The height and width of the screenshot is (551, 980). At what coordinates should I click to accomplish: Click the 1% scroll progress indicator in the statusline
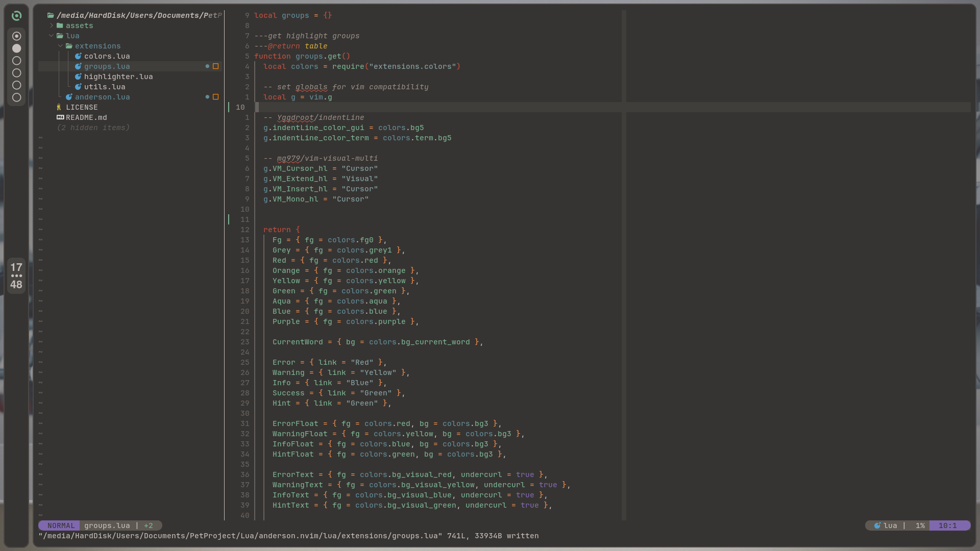[x=920, y=525]
